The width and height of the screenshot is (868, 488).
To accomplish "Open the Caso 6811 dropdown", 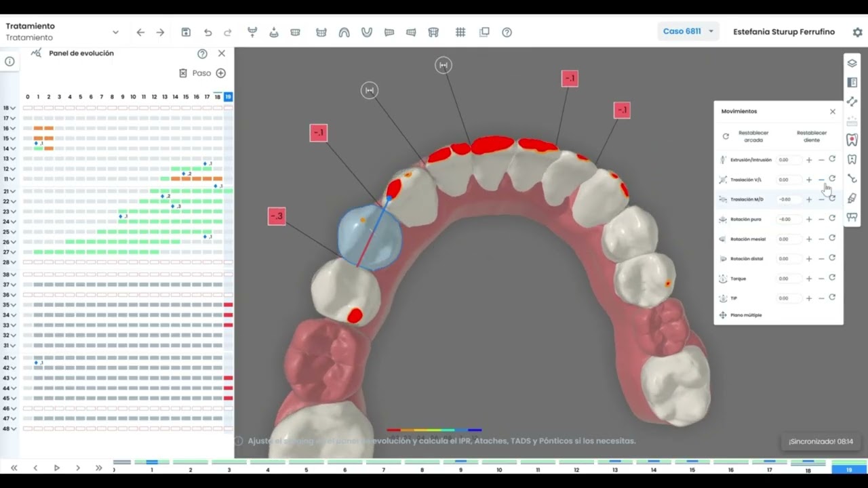I will [x=688, y=31].
